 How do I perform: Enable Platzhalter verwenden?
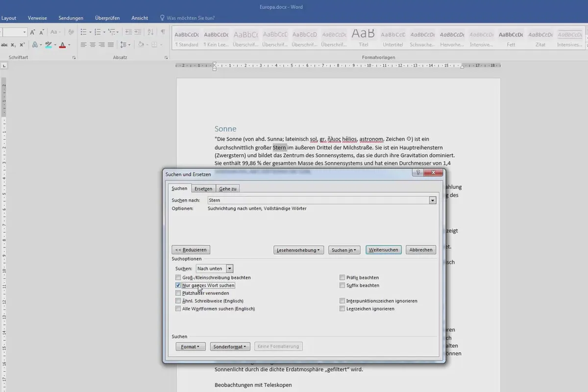(178, 293)
